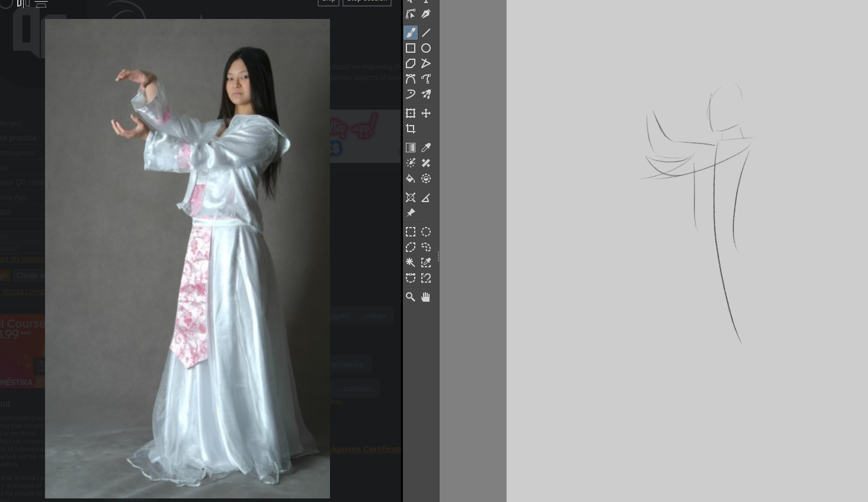Select the Multibrush tool

pos(426,94)
